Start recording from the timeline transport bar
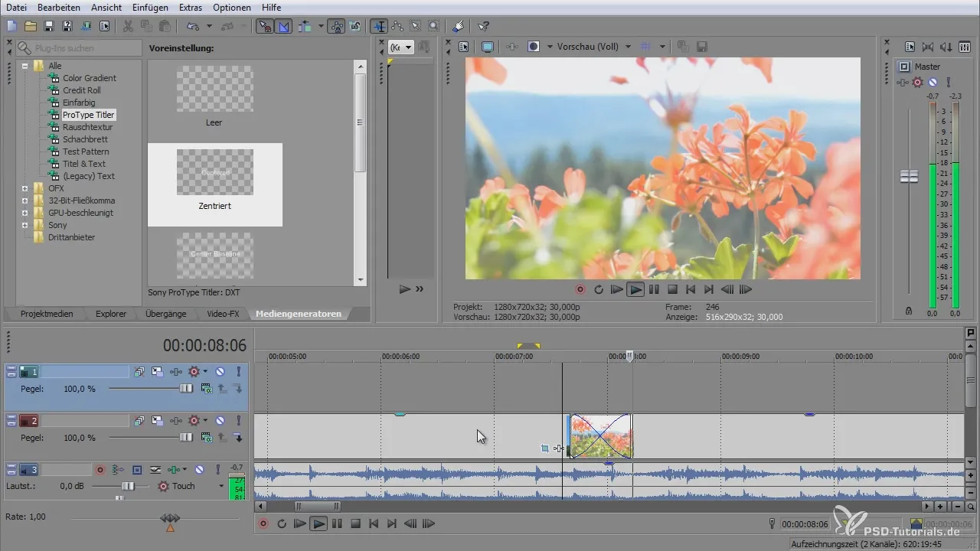The width and height of the screenshot is (980, 551). coord(263,523)
